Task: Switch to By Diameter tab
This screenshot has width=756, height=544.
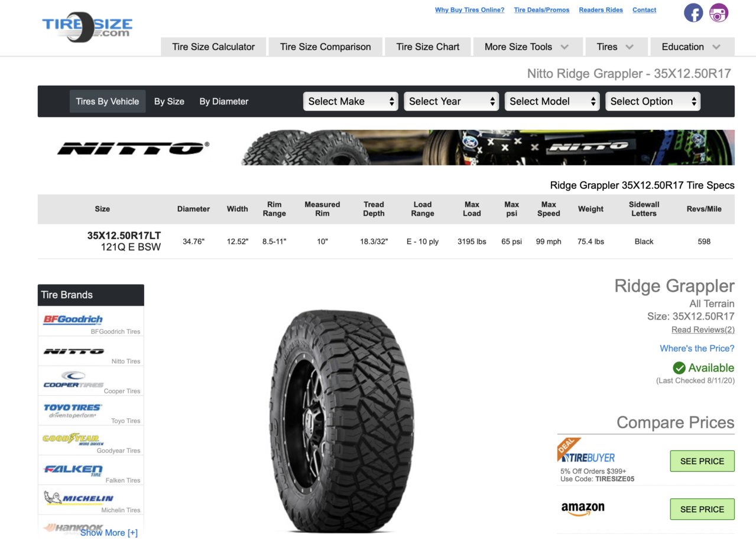Action: point(224,102)
